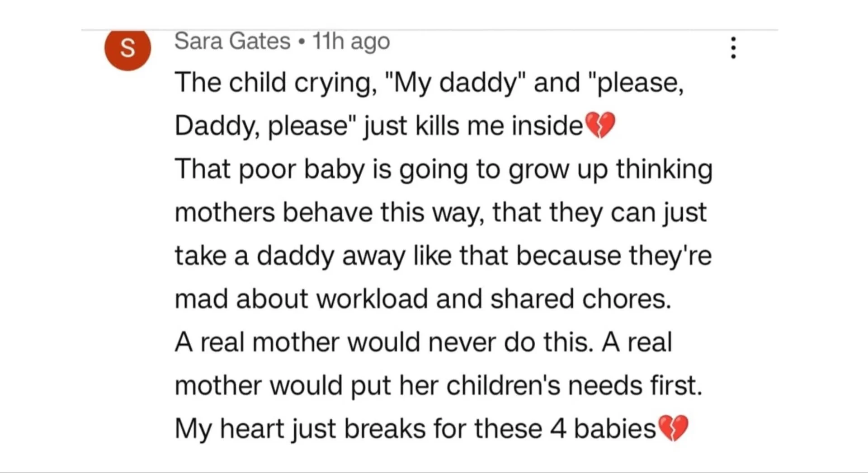Click the text "just kills me inside"
The image size is (868, 473).
click(x=473, y=125)
